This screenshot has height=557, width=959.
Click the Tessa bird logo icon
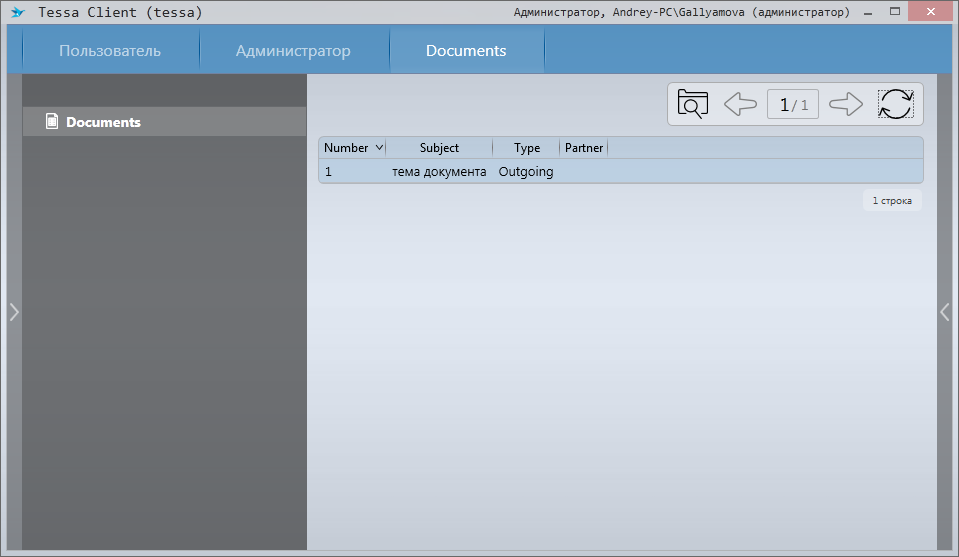point(17,13)
